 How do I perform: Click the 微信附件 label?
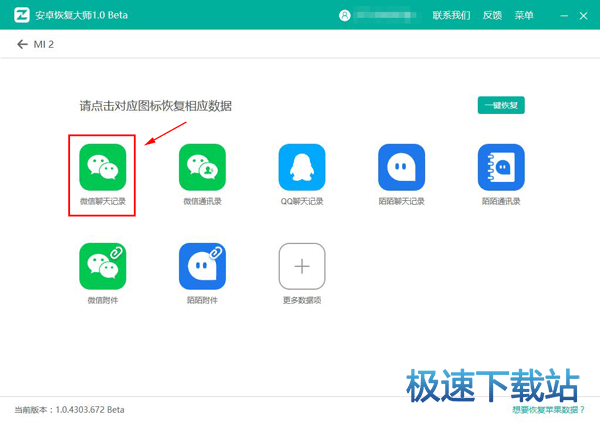point(103,301)
